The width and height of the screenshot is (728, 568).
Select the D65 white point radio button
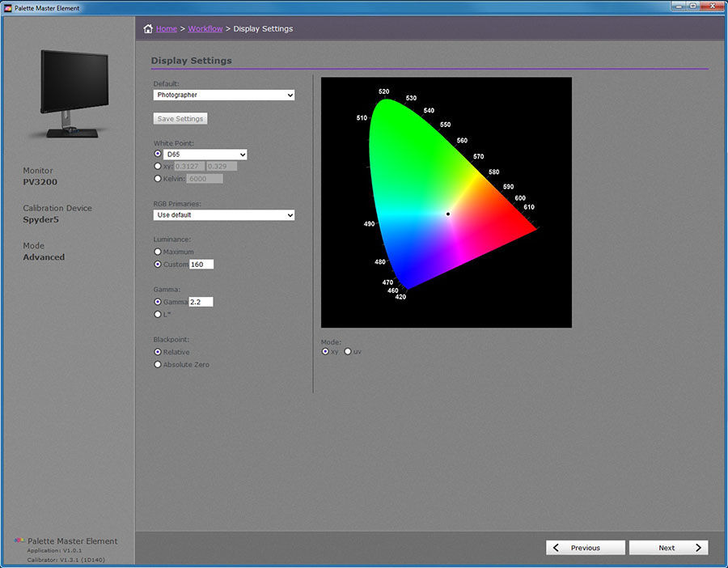[158, 154]
